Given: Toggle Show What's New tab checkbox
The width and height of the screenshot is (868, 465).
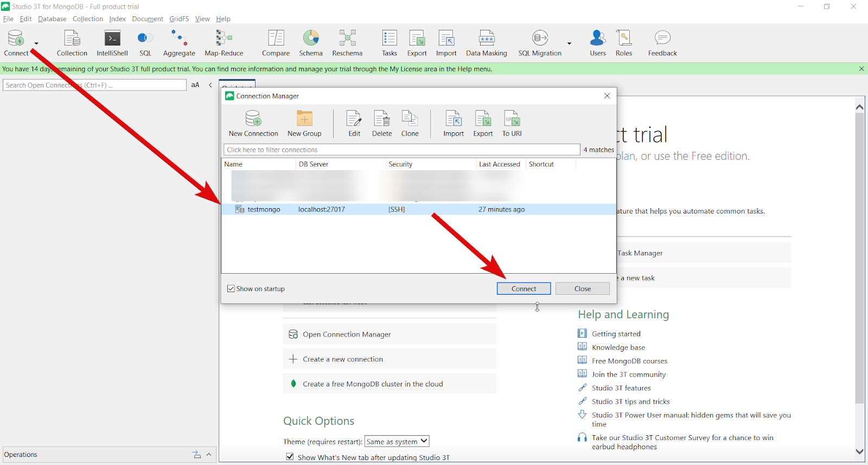Looking at the screenshot, I should (x=290, y=457).
